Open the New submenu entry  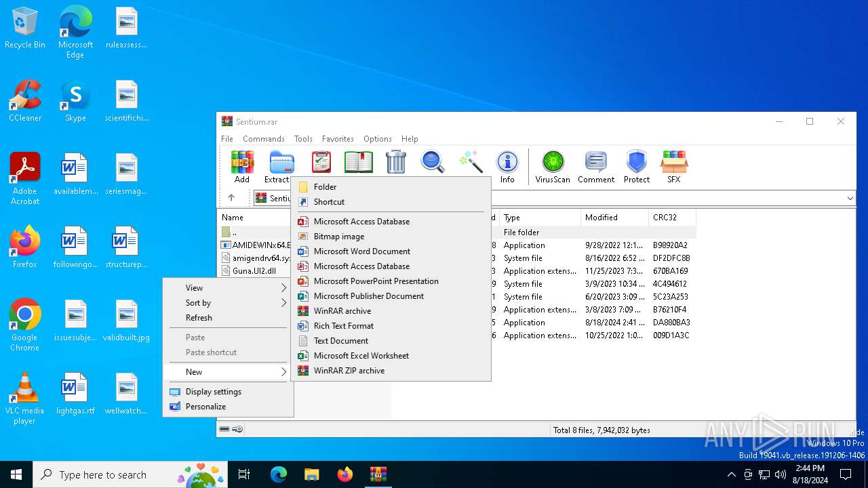pyautogui.click(x=228, y=372)
